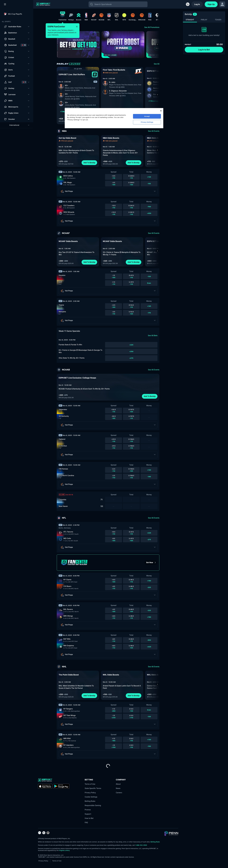Viewport: 228px width, 868px height.
Task: Expand Basketball sports category
Action: pos(17,45)
